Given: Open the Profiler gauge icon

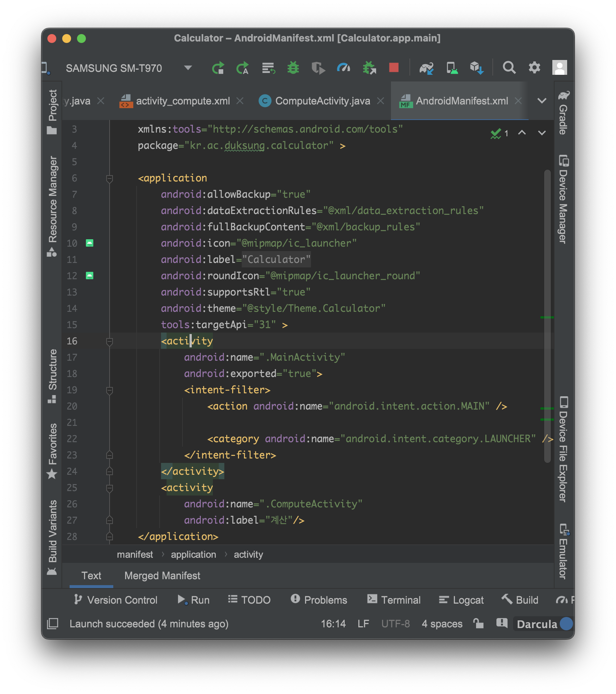Looking at the screenshot, I should tap(344, 68).
